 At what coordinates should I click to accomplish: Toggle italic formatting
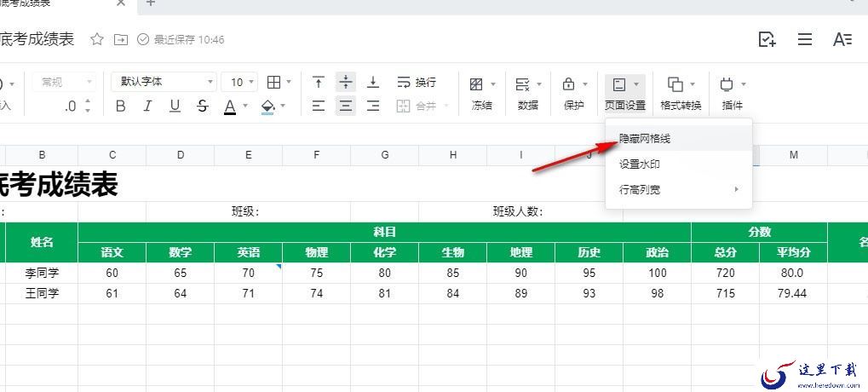pyautogui.click(x=147, y=106)
